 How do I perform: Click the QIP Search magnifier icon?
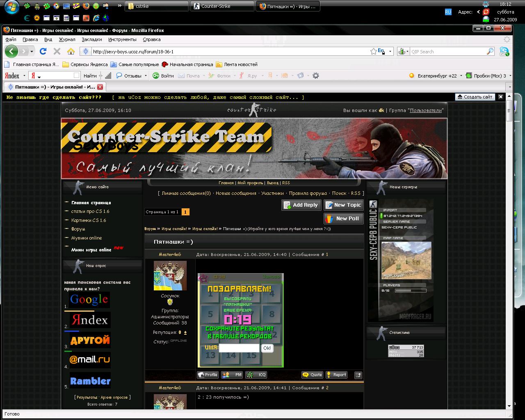coord(490,51)
